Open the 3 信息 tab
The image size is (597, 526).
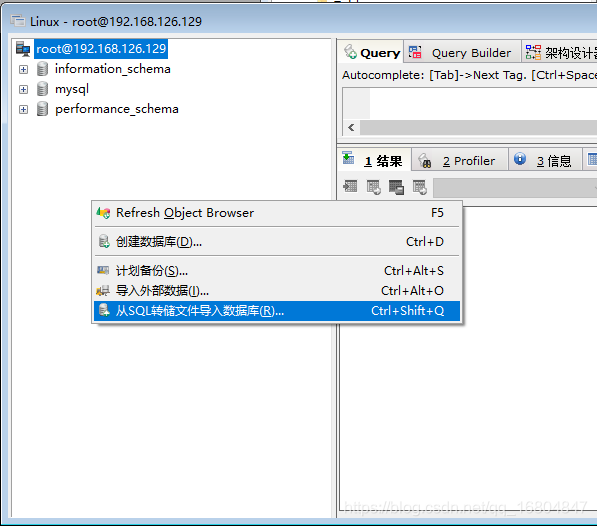pos(544,161)
